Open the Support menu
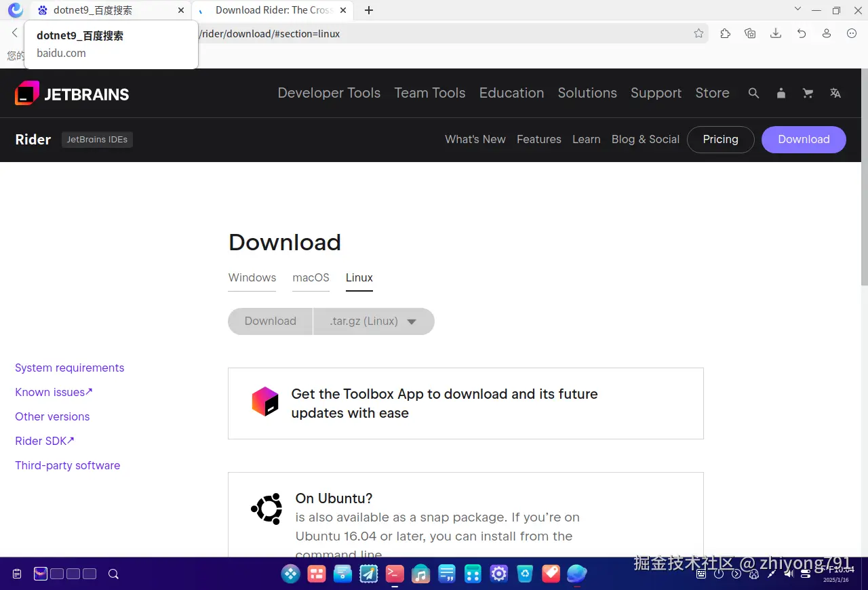 (656, 94)
